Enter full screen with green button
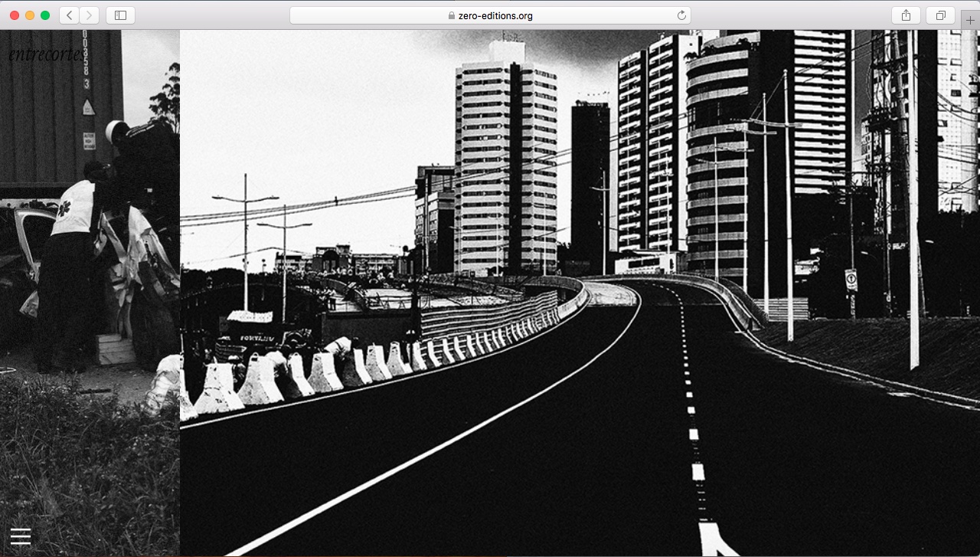Image resolution: width=980 pixels, height=557 pixels. click(x=45, y=15)
